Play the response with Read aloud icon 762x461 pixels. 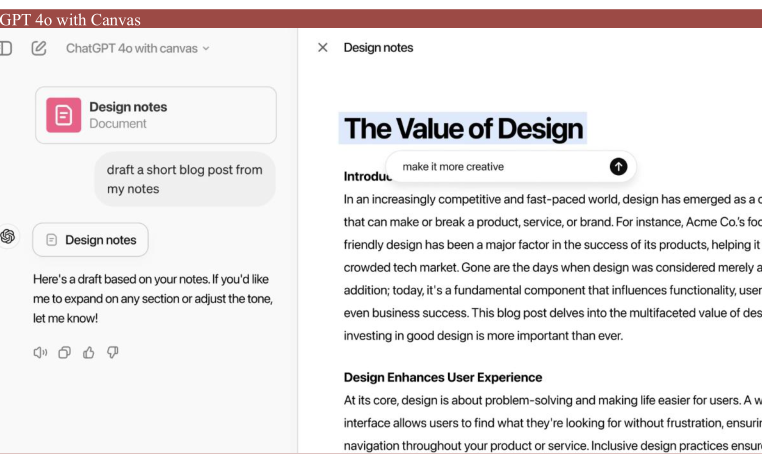[40, 352]
